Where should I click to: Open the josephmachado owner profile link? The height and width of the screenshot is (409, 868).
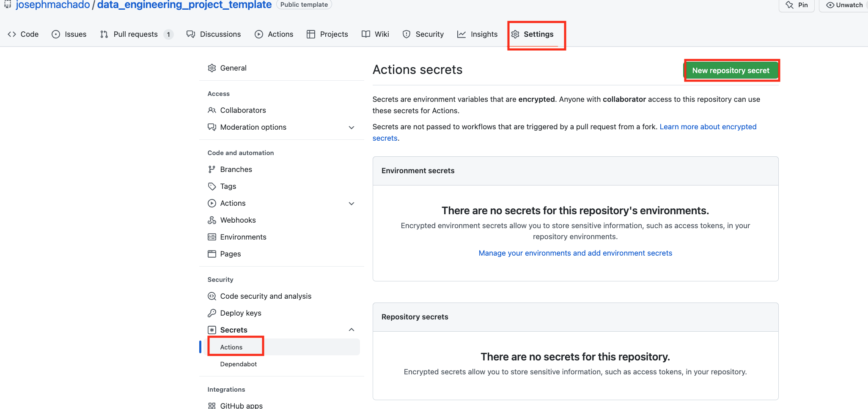[x=53, y=5]
